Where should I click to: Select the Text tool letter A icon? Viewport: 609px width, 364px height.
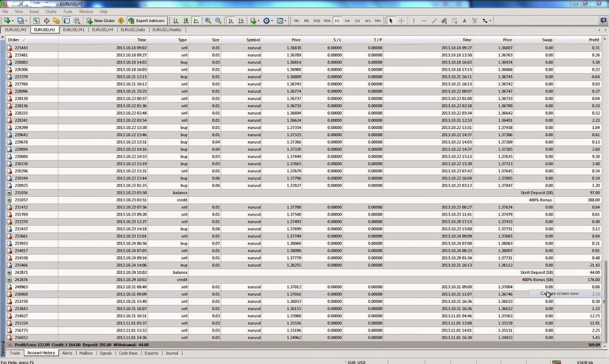pyautogui.click(x=464, y=21)
